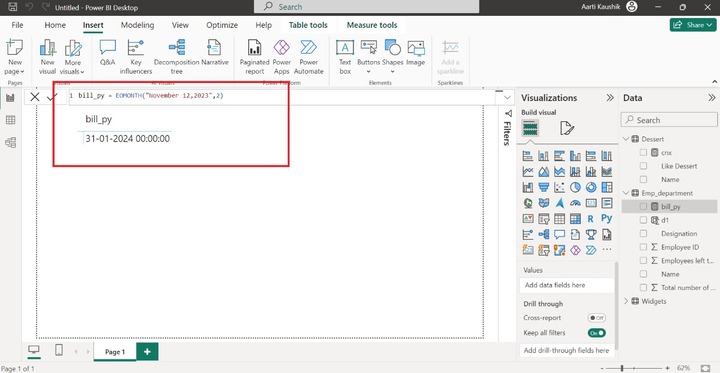This screenshot has height=373, width=720.
Task: Check the Designation field checkbox
Action: 643,233
